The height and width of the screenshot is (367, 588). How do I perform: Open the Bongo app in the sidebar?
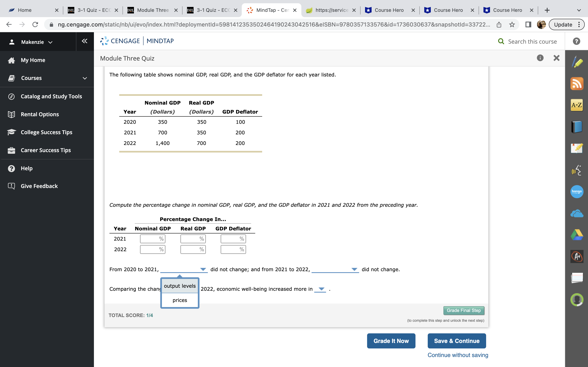point(577,191)
